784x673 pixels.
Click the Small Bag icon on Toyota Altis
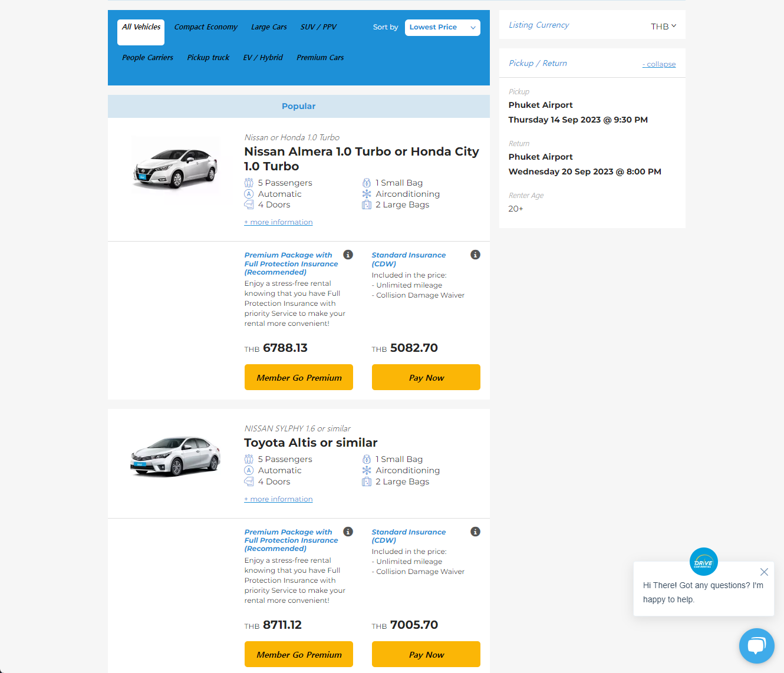(x=367, y=459)
